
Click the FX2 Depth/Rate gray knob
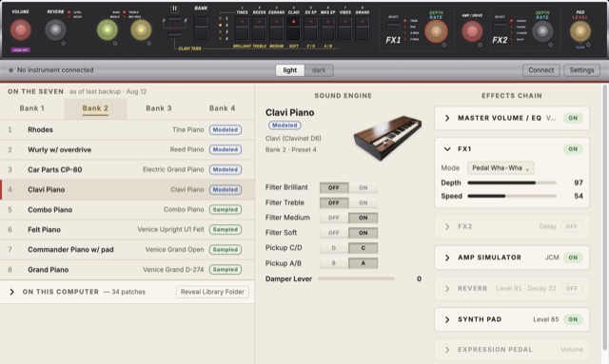(x=542, y=31)
